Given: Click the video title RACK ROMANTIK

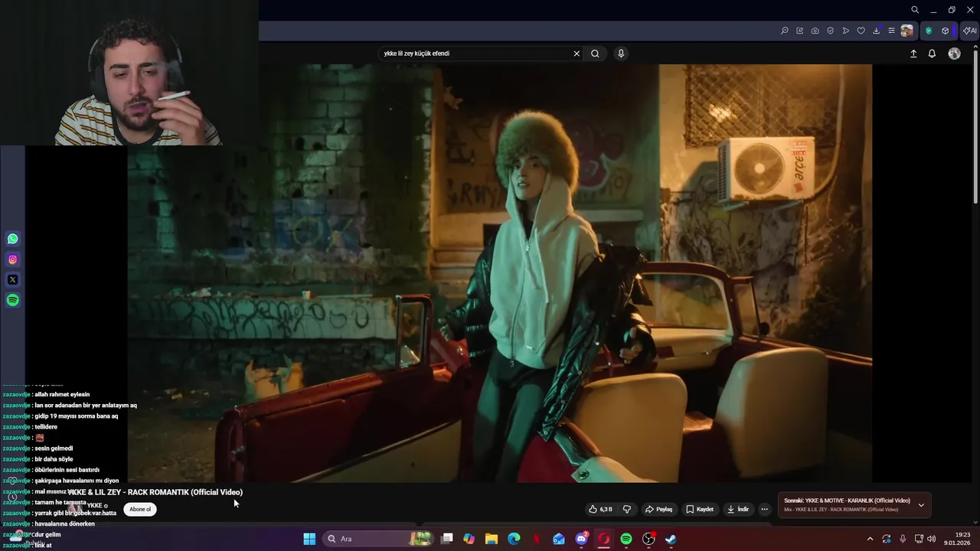Looking at the screenshot, I should point(156,492).
